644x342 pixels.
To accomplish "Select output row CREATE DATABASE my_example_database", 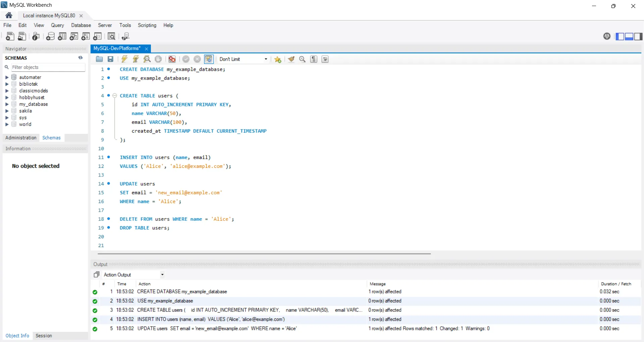I will tap(366, 292).
